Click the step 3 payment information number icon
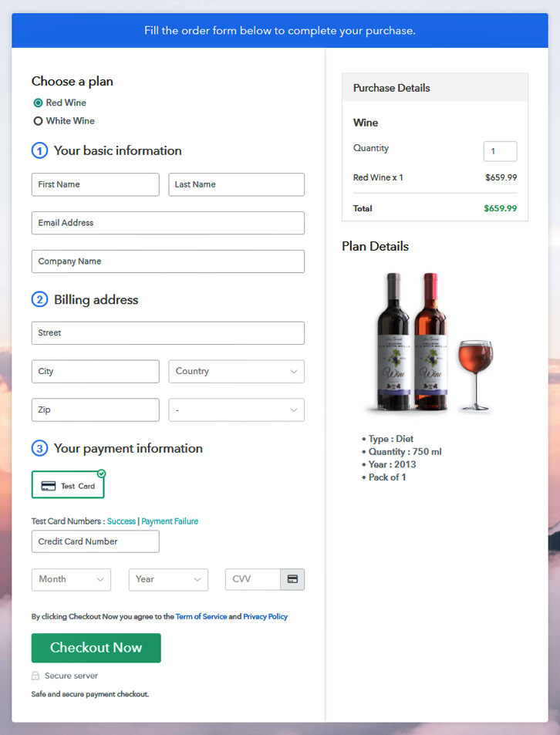Image resolution: width=560 pixels, height=735 pixels. (39, 448)
